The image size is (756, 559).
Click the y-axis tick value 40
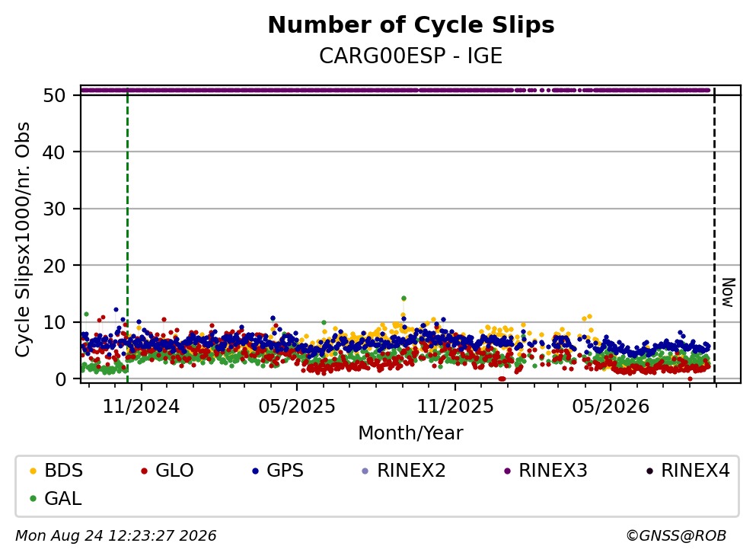[55, 152]
